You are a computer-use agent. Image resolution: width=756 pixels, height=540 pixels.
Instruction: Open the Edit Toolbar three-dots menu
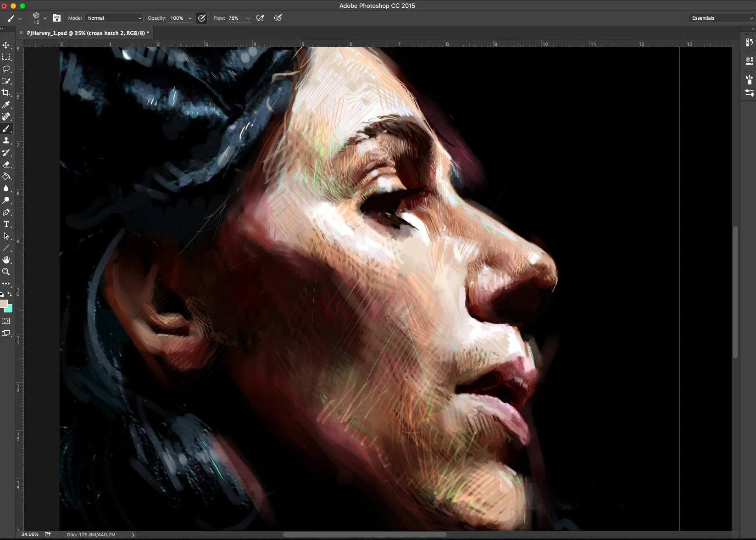[x=6, y=284]
